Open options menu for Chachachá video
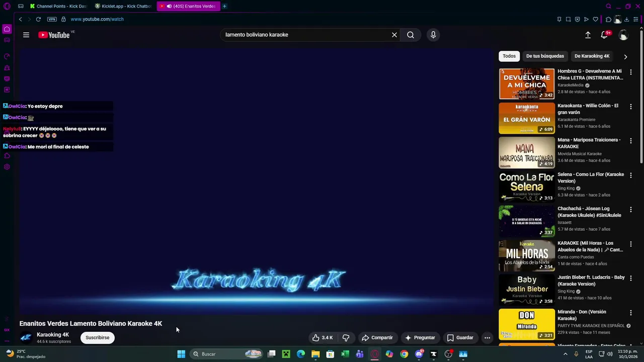Screen dimensions: 644x362 pyautogui.click(x=631, y=209)
